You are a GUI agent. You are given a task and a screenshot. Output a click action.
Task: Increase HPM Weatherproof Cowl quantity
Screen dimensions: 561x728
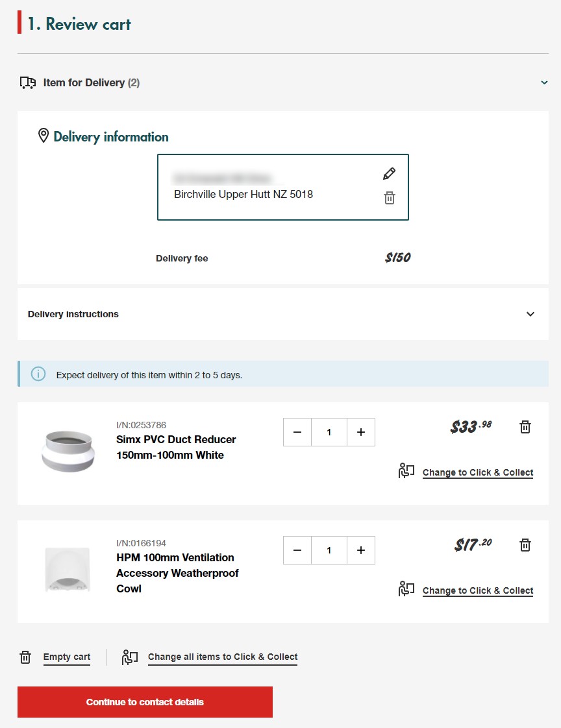[361, 550]
